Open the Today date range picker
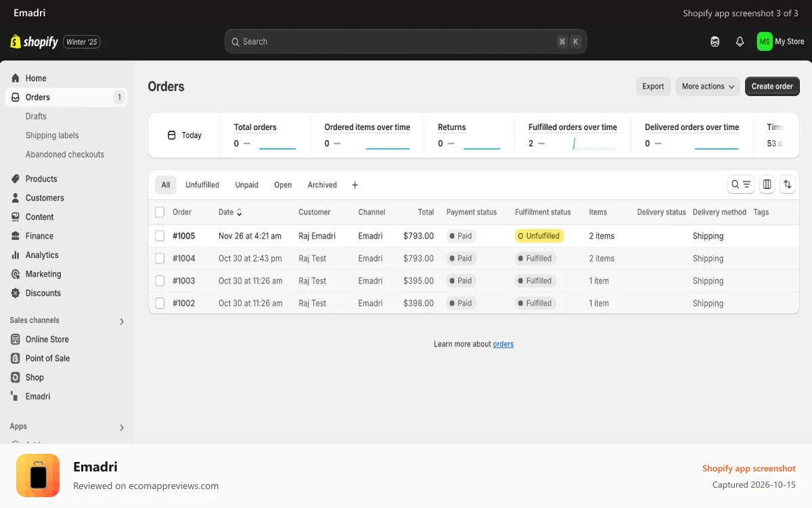 click(185, 135)
